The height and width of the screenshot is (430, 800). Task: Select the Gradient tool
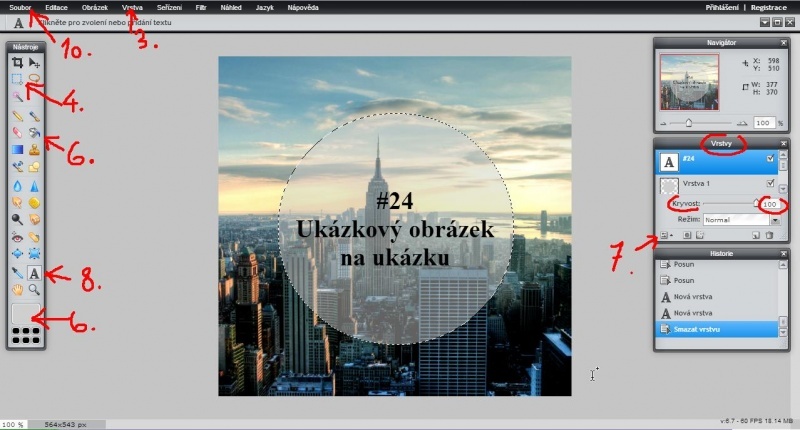coord(17,150)
